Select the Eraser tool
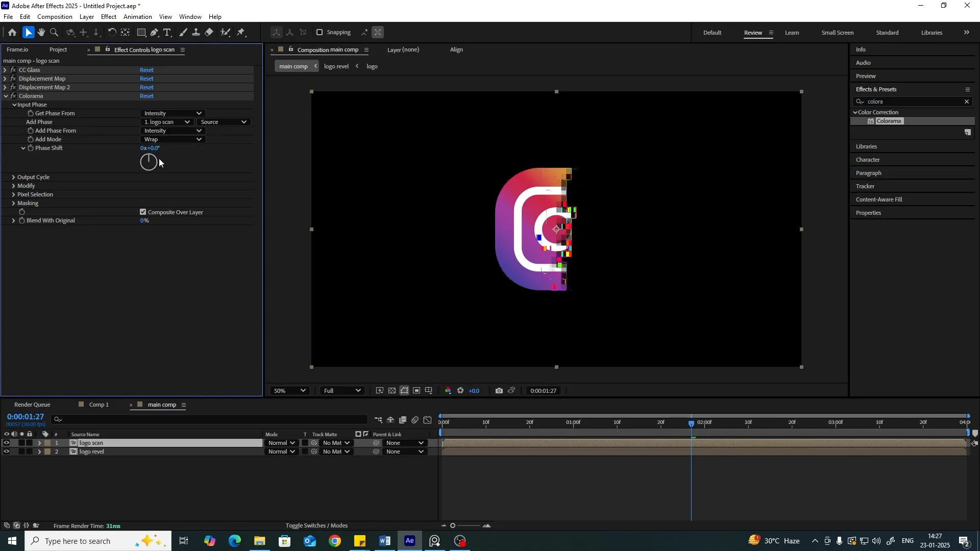 (x=209, y=32)
